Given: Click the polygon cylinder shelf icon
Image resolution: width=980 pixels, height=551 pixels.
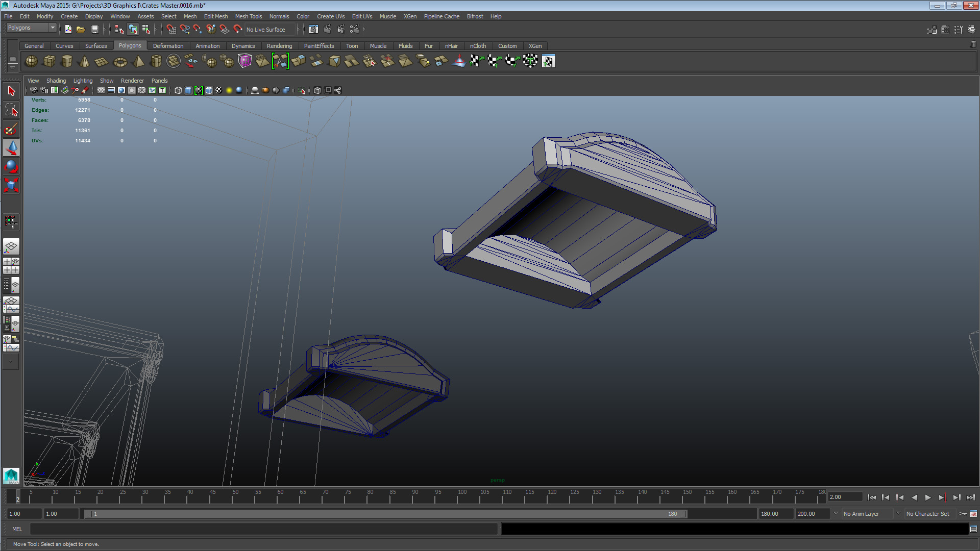Looking at the screenshot, I should [x=66, y=61].
